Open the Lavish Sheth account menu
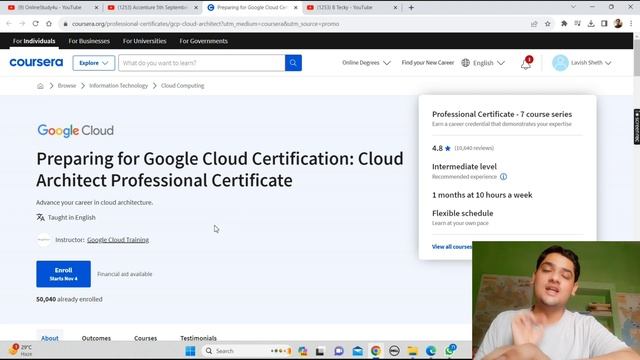 coord(581,63)
